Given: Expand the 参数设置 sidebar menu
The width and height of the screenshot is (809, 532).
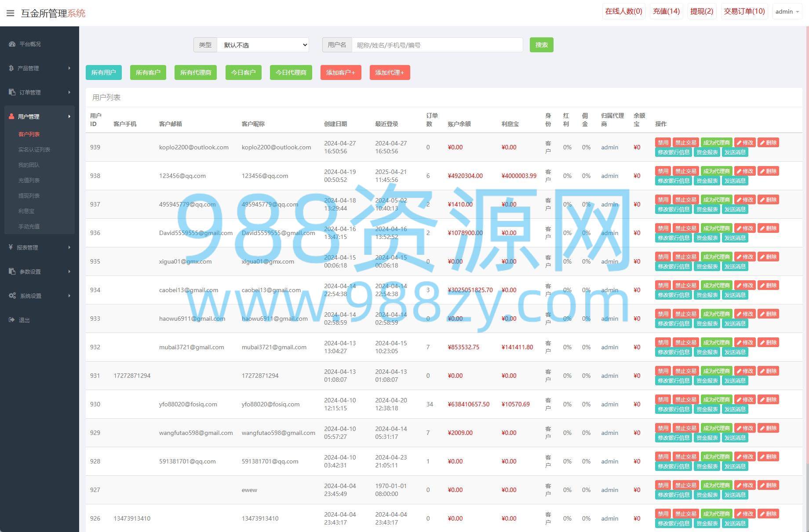Looking at the screenshot, I should 40,271.
